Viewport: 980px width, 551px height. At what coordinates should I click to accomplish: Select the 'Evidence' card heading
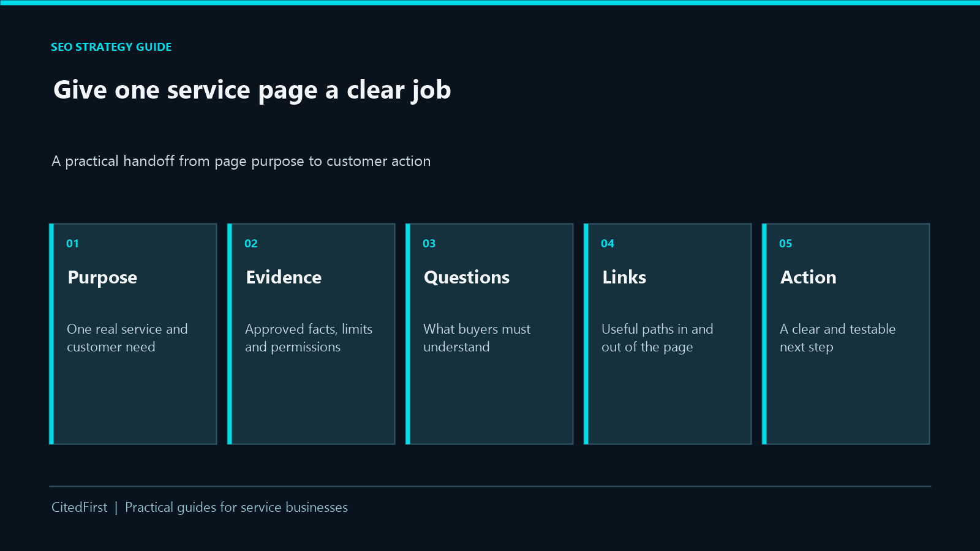pyautogui.click(x=284, y=277)
